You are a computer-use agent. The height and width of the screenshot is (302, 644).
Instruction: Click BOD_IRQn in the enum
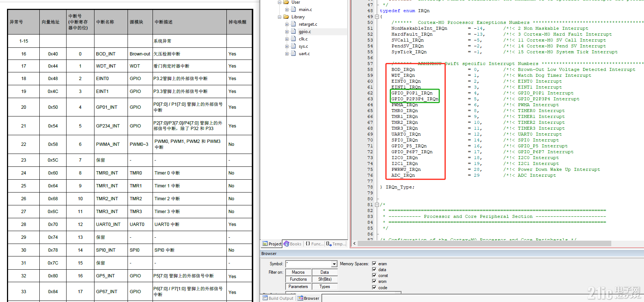tap(403, 69)
